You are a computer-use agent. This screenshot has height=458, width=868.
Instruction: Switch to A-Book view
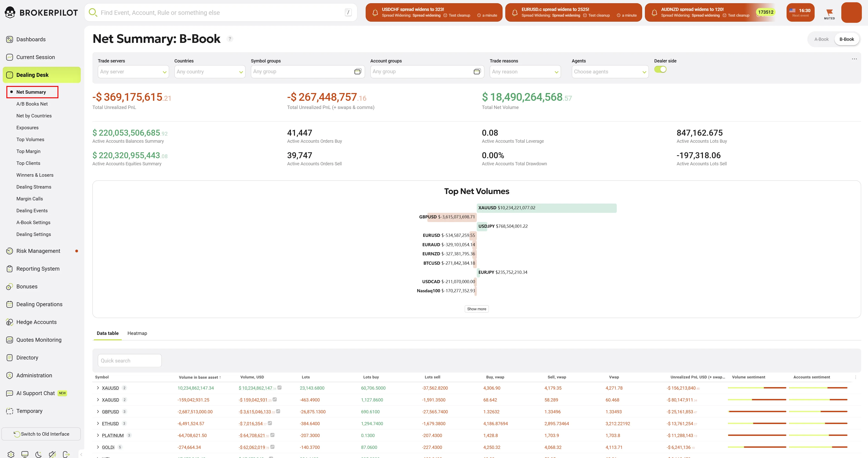[821, 39]
